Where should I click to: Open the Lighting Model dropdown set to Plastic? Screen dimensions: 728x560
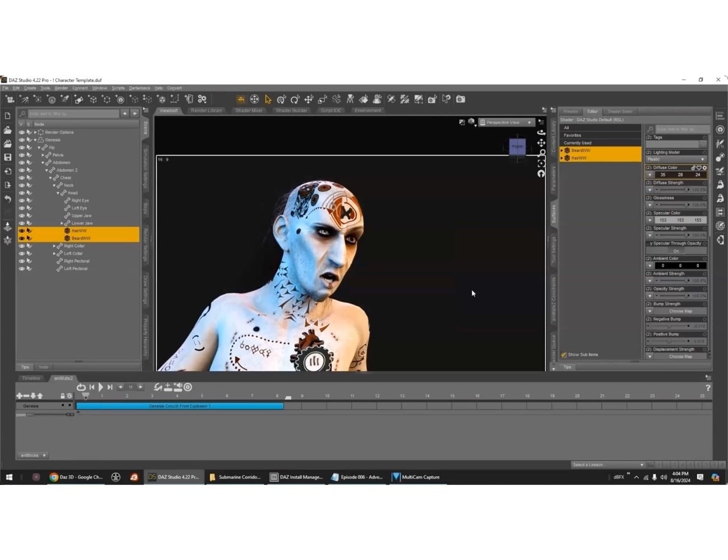676,159
